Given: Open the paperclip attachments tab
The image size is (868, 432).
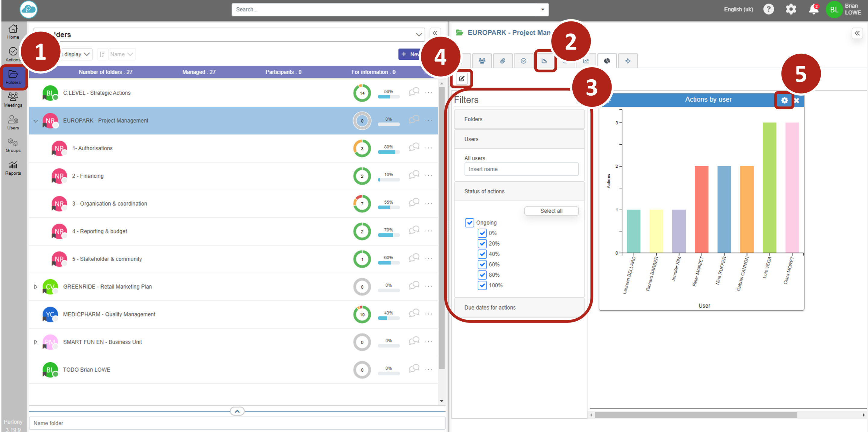Looking at the screenshot, I should tap(502, 61).
